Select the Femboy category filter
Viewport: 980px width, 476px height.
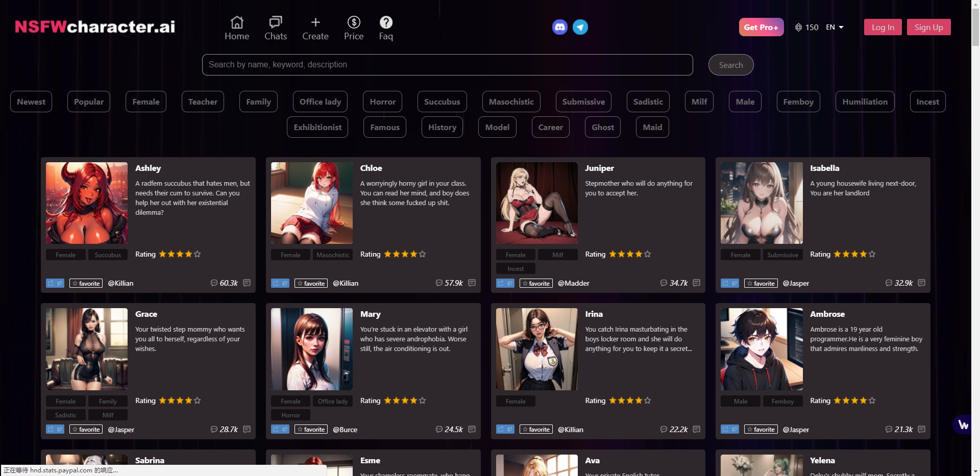tap(798, 102)
